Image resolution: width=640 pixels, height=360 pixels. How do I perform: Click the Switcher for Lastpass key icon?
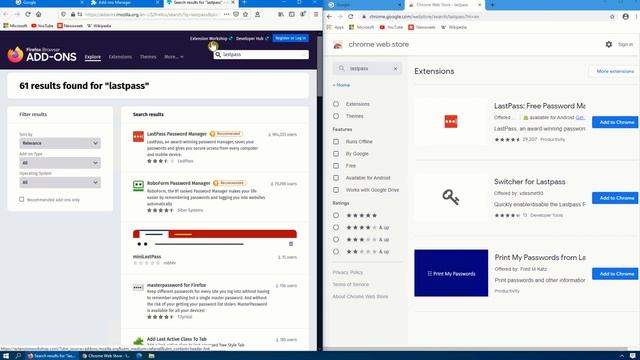pyautogui.click(x=451, y=198)
